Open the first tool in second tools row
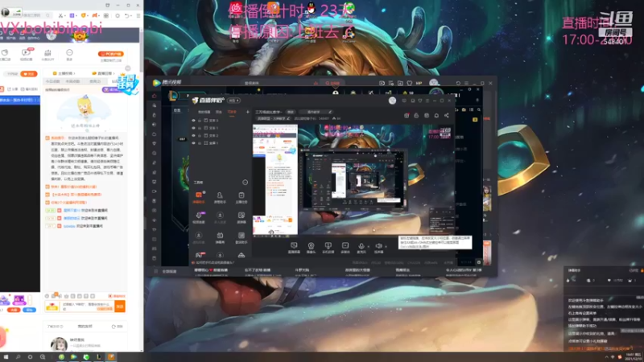The width and height of the screenshot is (644, 362). click(x=199, y=217)
